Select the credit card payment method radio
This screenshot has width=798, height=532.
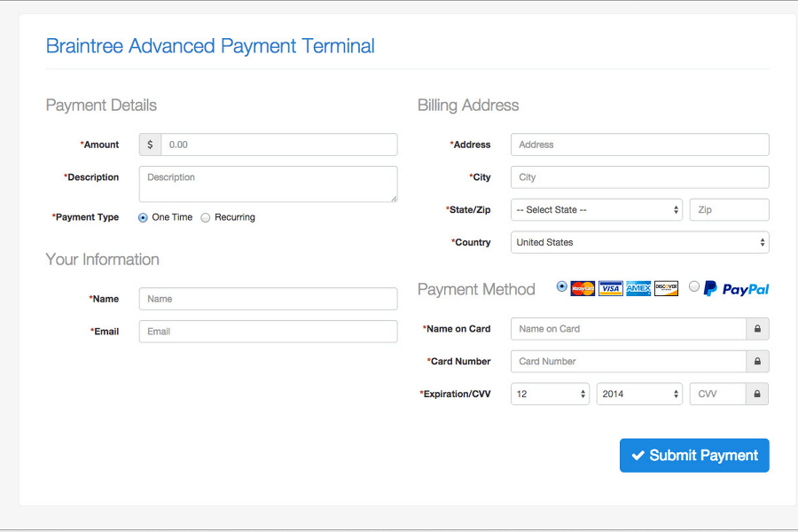[561, 286]
